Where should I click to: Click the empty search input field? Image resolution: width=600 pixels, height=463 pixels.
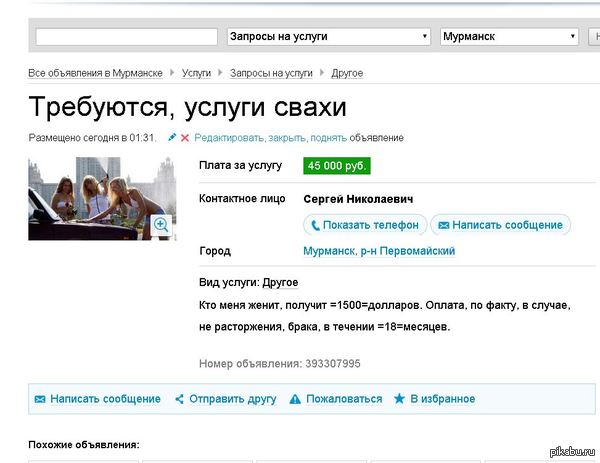[x=127, y=37]
